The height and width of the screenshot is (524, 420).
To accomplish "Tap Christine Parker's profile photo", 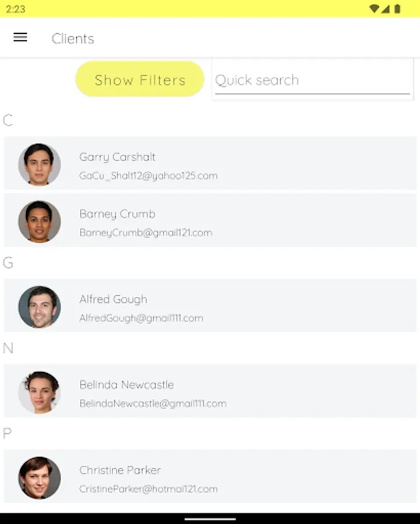I will click(40, 477).
